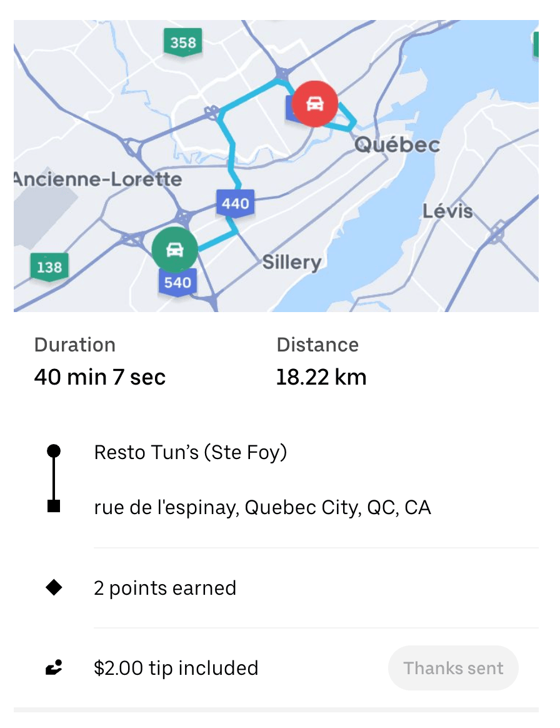Viewport: 560px width, 728px height.
Task: Click the 18.22 km distance value
Action: (321, 377)
